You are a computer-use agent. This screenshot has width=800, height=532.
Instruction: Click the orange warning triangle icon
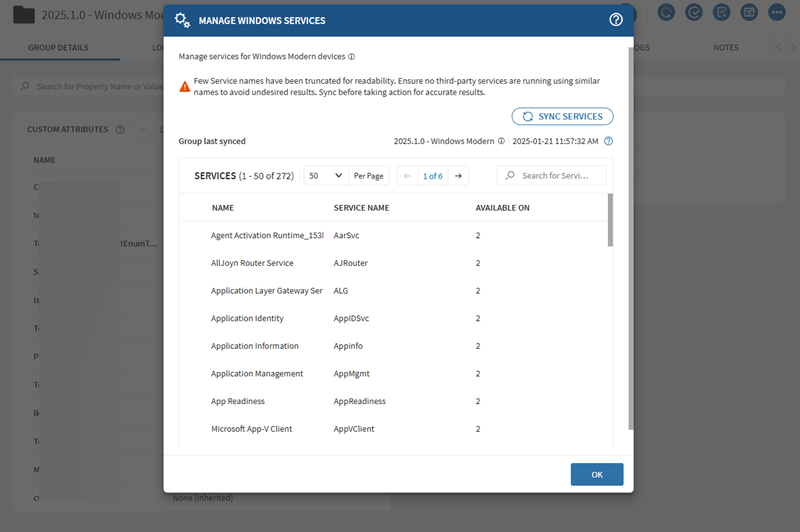[x=185, y=87]
